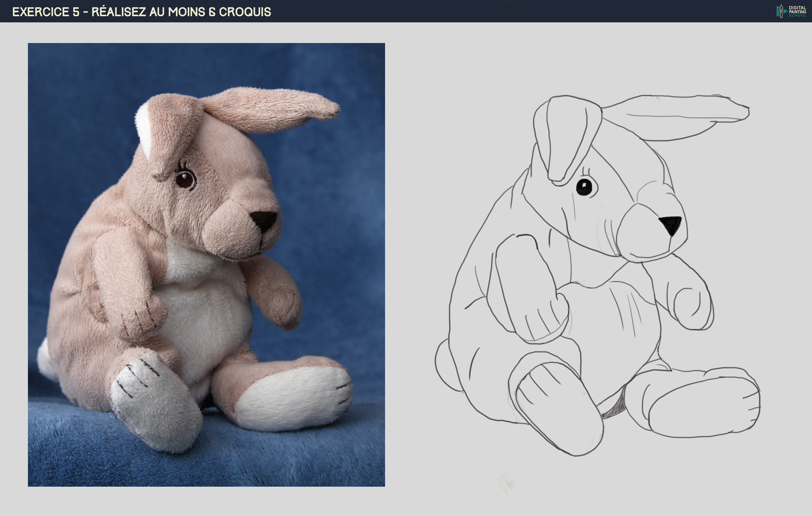This screenshot has height=516, width=812.
Task: Expand the sketch panel on the right
Action: (x=607, y=270)
